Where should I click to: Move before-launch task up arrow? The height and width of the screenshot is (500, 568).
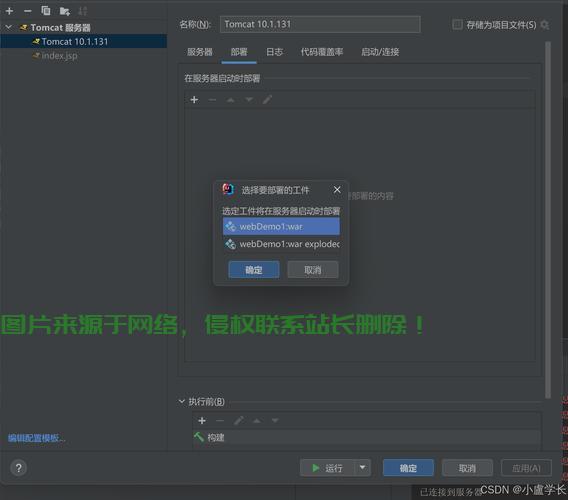coord(257,421)
